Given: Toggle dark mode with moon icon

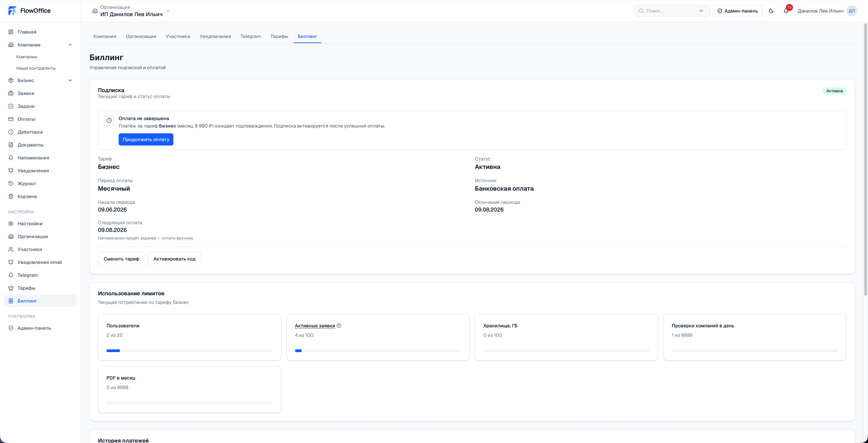Looking at the screenshot, I should 771,11.
